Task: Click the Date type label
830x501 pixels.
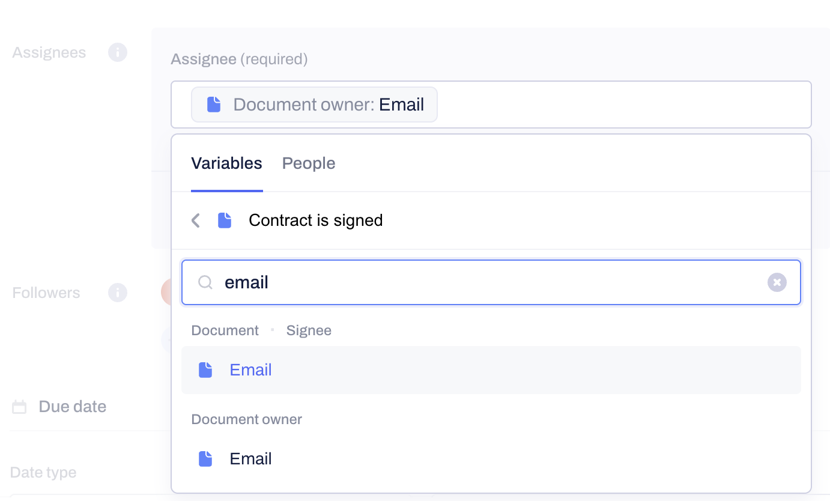Action: click(43, 472)
